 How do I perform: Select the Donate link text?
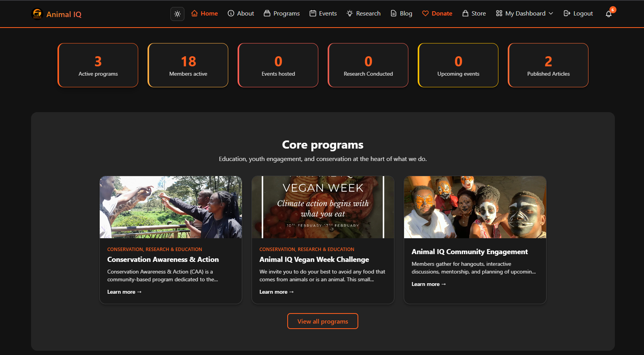442,13
